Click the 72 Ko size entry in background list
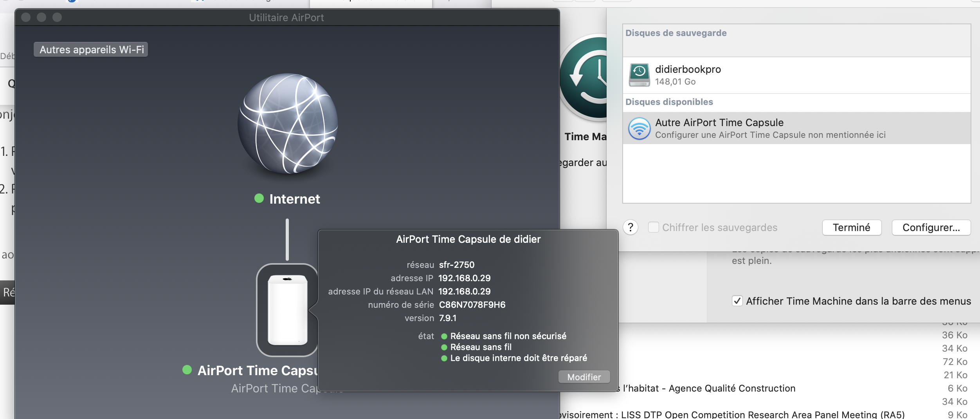 pyautogui.click(x=955, y=361)
